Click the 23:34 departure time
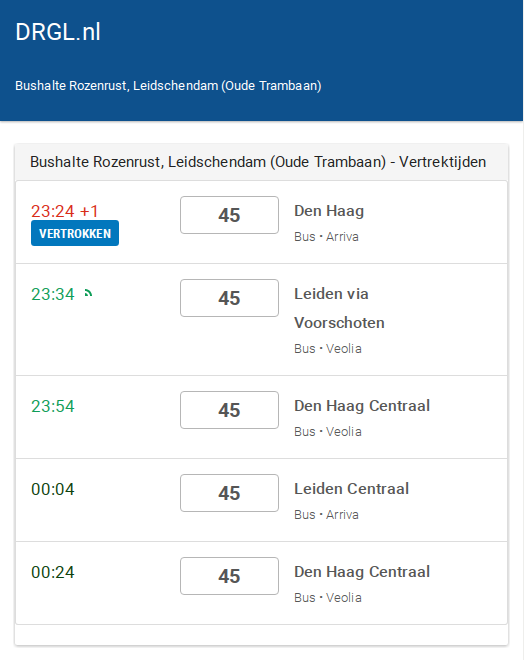524x660 pixels. 53,294
